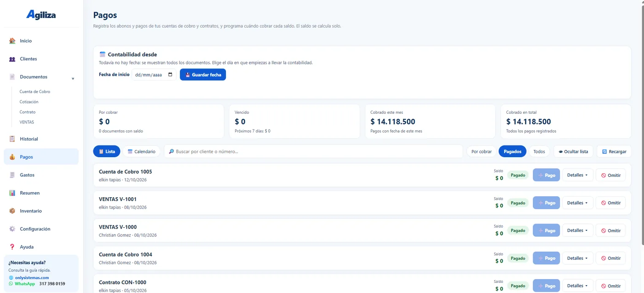This screenshot has height=293, width=644.
Task: Click the document icon beside Documentos
Action: 12,77
